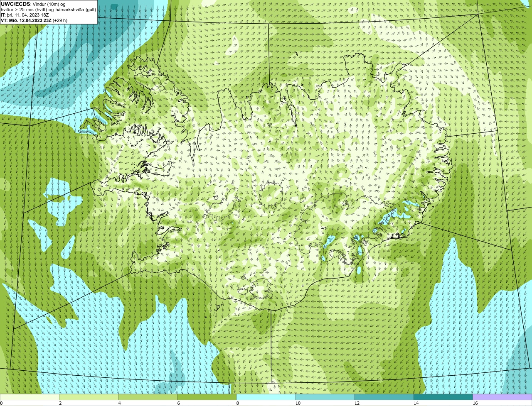Click the pale yellow legend swatch below 2
Image resolution: width=532 pixels, height=406 pixels.
pos(30,397)
